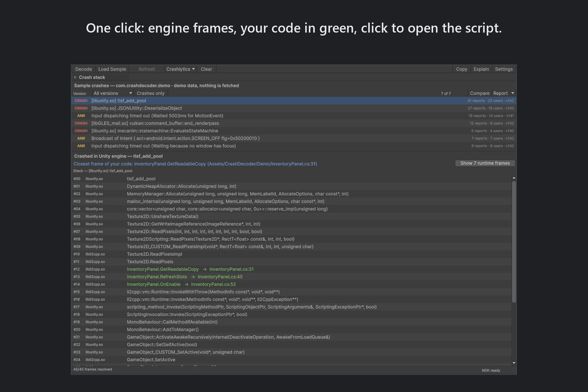The image size is (588, 392).
Task: Click the Crashed in Unity engine heading
Action: 118,156
